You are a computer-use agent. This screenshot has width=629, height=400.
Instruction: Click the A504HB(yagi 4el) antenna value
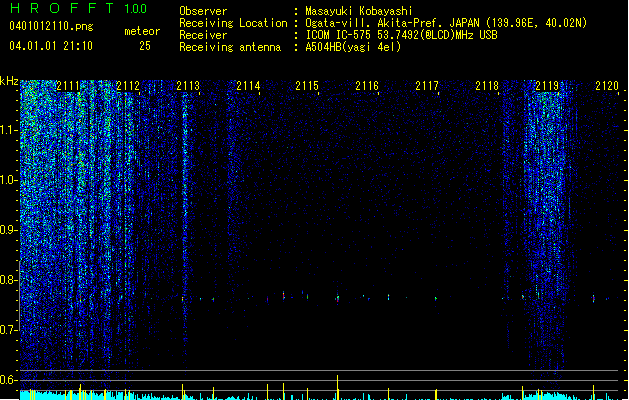pyautogui.click(x=353, y=47)
